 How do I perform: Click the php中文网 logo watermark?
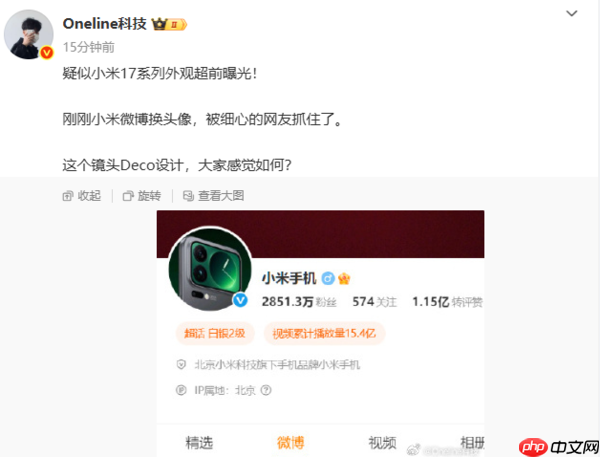(x=559, y=447)
